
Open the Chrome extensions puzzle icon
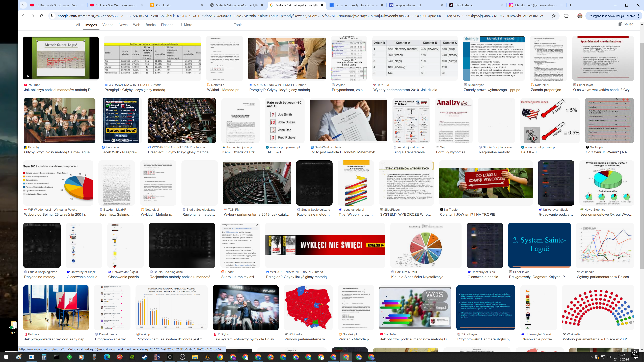pos(567,16)
